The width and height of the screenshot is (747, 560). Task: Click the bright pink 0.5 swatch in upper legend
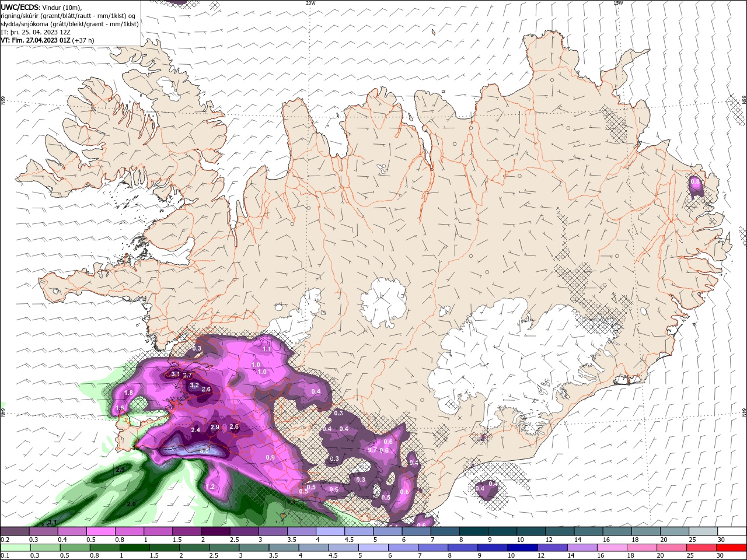coord(100,531)
